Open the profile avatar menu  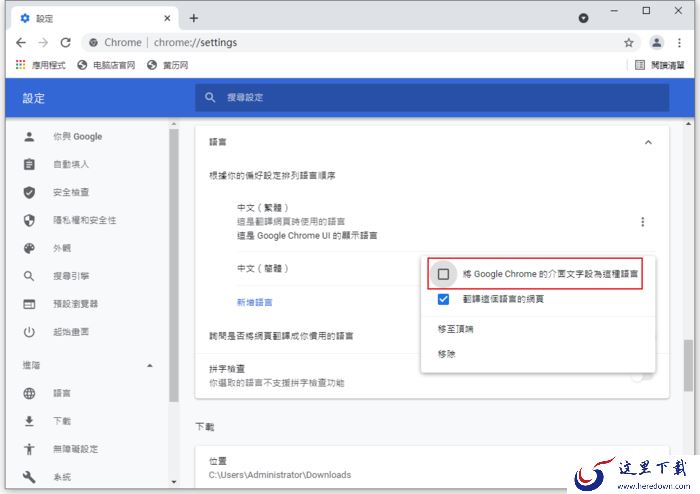tap(656, 42)
